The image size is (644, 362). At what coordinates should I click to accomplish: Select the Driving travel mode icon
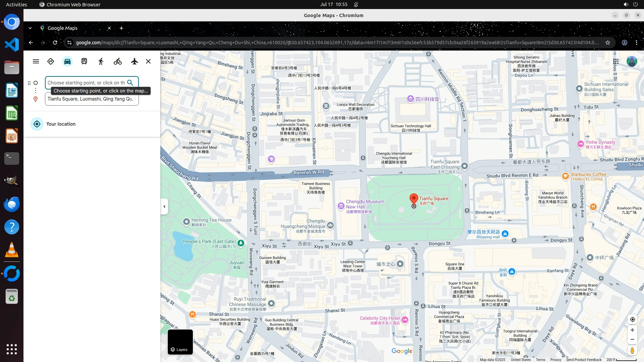67,61
